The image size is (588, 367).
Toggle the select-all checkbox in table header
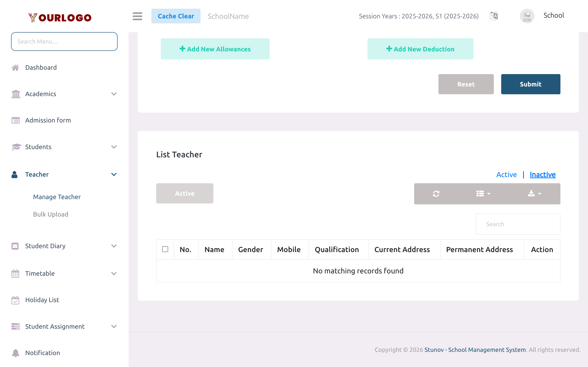click(x=165, y=249)
